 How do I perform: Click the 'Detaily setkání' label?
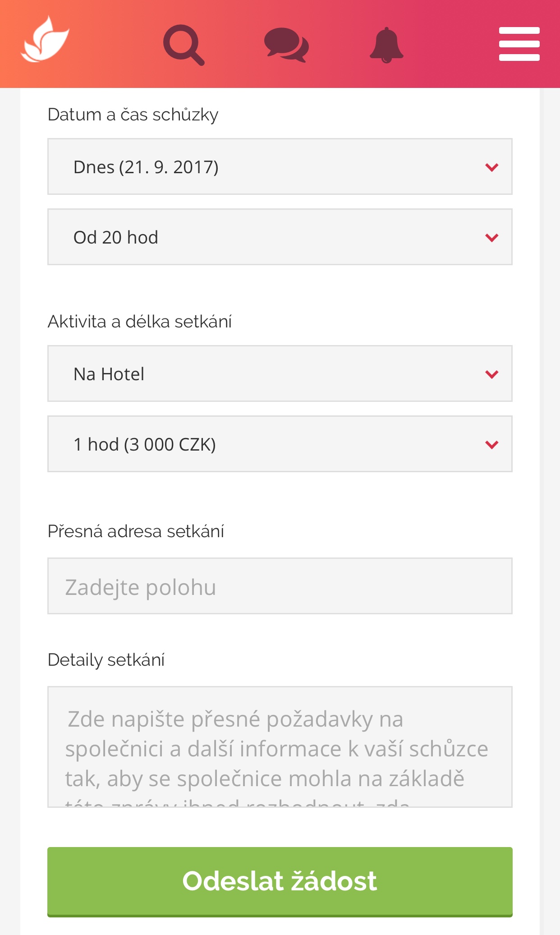click(106, 660)
